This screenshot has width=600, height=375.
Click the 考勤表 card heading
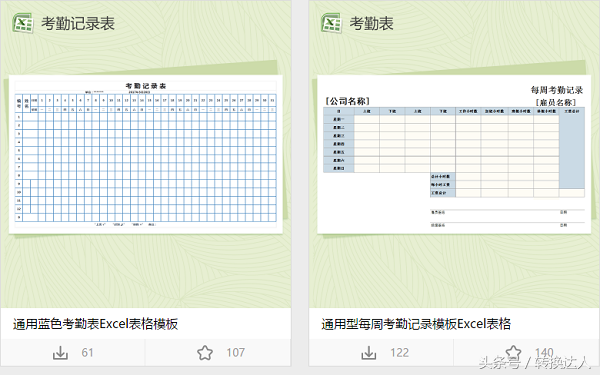(x=372, y=23)
